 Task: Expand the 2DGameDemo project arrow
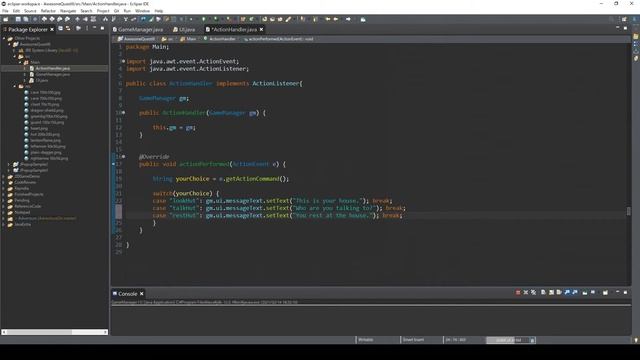4,176
